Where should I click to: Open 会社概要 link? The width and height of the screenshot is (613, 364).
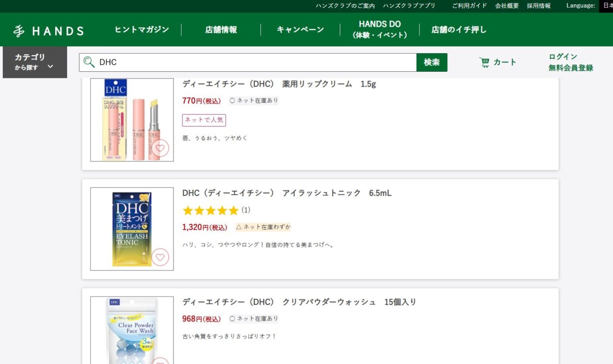pos(507,6)
